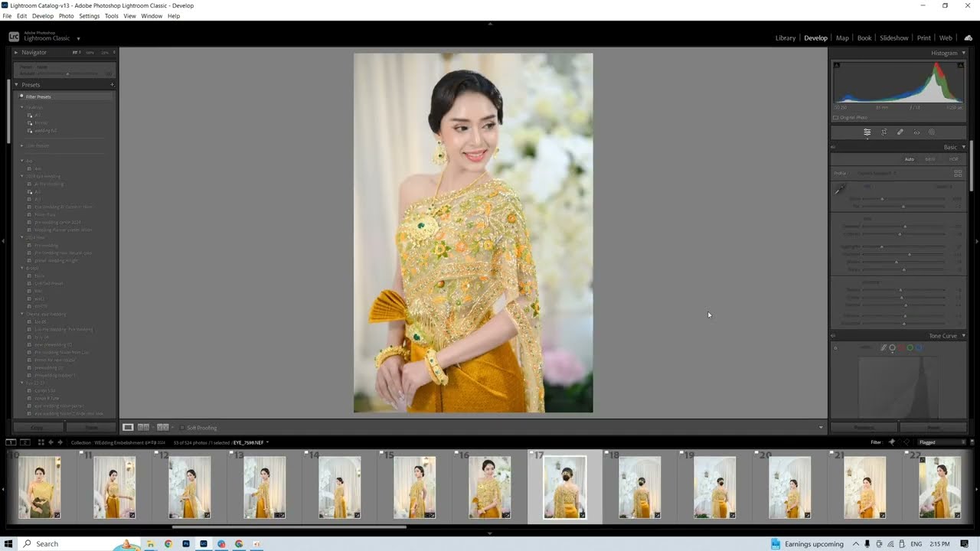This screenshot has width=980, height=551.
Task: Expand the Navigator panel
Action: click(17, 52)
